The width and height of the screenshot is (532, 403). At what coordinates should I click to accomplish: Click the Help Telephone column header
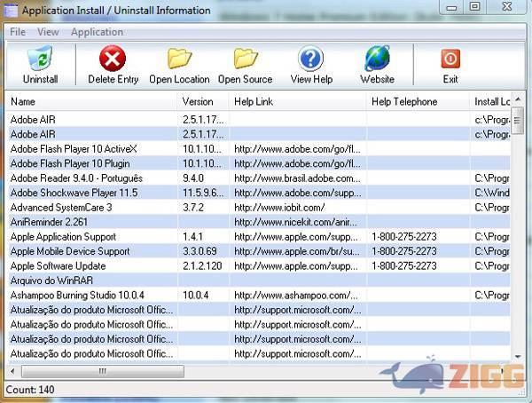417,102
